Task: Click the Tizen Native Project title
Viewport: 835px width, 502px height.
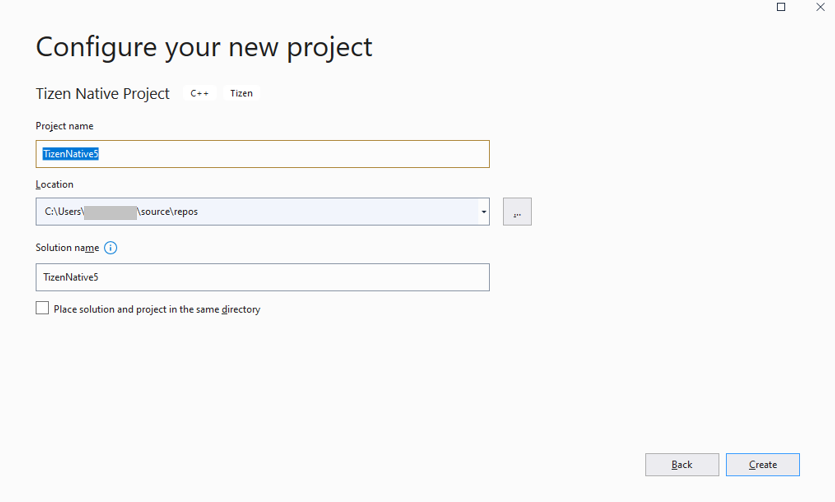Action: pyautogui.click(x=103, y=93)
